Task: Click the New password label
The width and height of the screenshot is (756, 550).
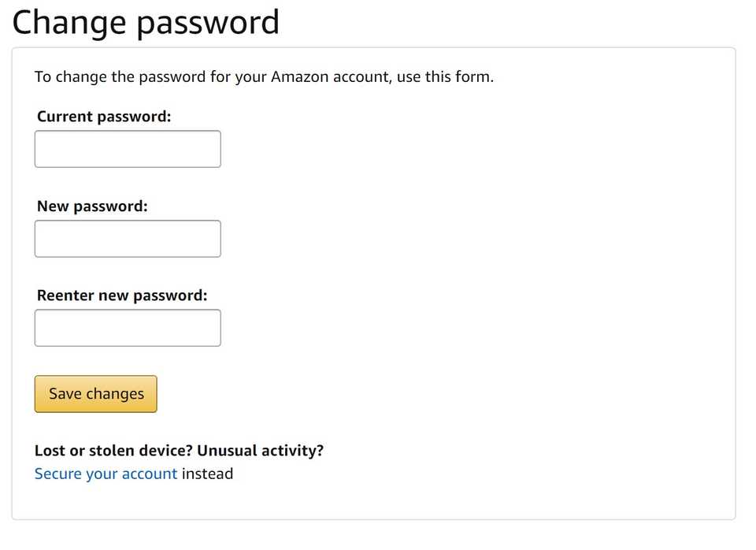Action: [x=91, y=206]
